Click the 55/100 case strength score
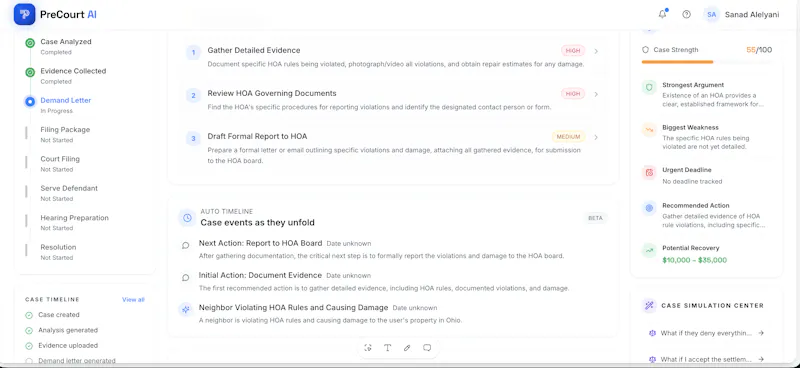 tap(759, 50)
